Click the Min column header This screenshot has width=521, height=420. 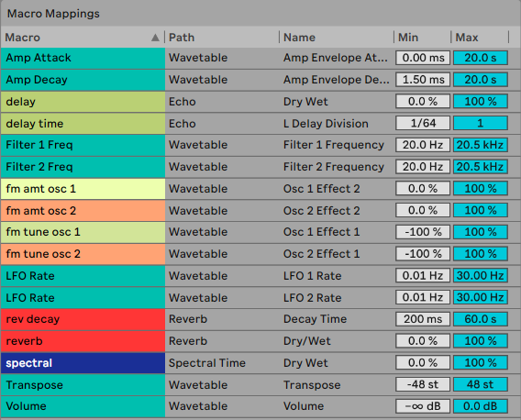(x=408, y=38)
